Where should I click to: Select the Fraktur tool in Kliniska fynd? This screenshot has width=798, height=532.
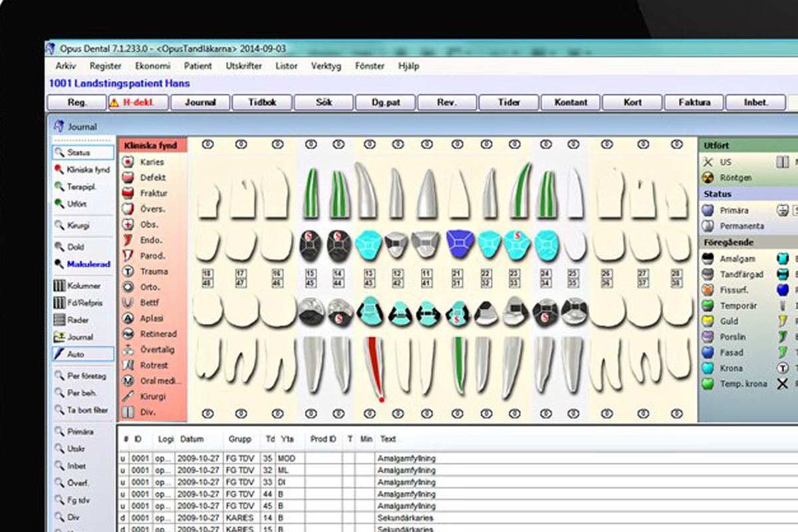pos(148,193)
